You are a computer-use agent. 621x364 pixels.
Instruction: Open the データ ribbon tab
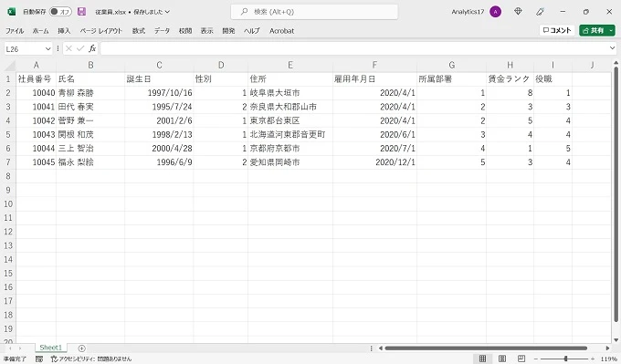162,30
